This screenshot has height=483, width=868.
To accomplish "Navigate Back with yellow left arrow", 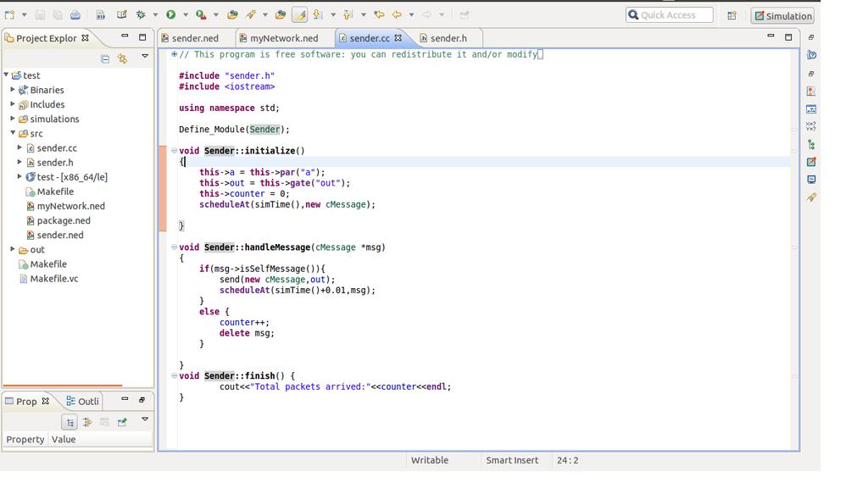I will click(397, 15).
